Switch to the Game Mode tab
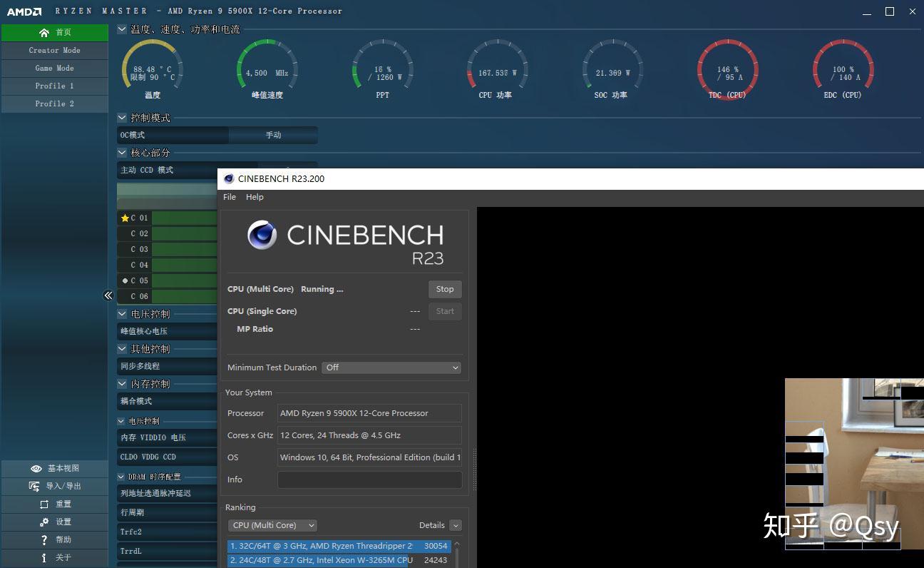The width and height of the screenshot is (924, 568). coord(55,69)
